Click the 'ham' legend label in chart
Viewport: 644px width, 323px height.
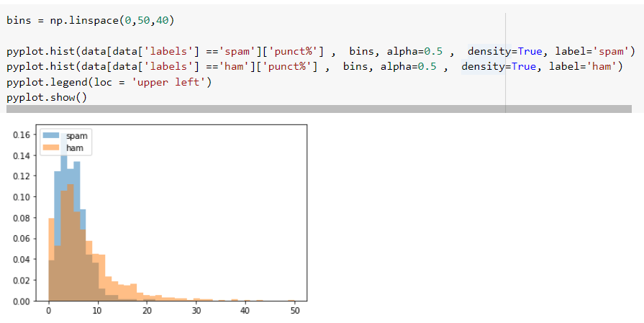pos(75,147)
